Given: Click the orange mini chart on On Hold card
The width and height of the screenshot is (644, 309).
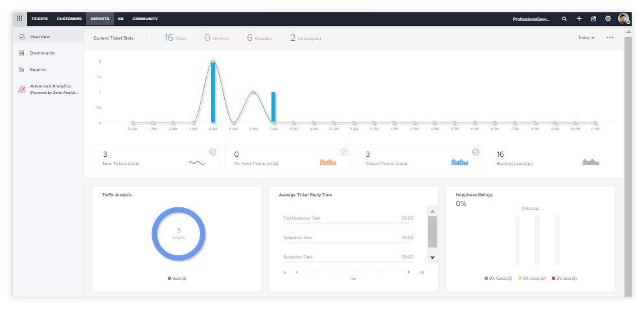Looking at the screenshot, I should click(x=328, y=162).
